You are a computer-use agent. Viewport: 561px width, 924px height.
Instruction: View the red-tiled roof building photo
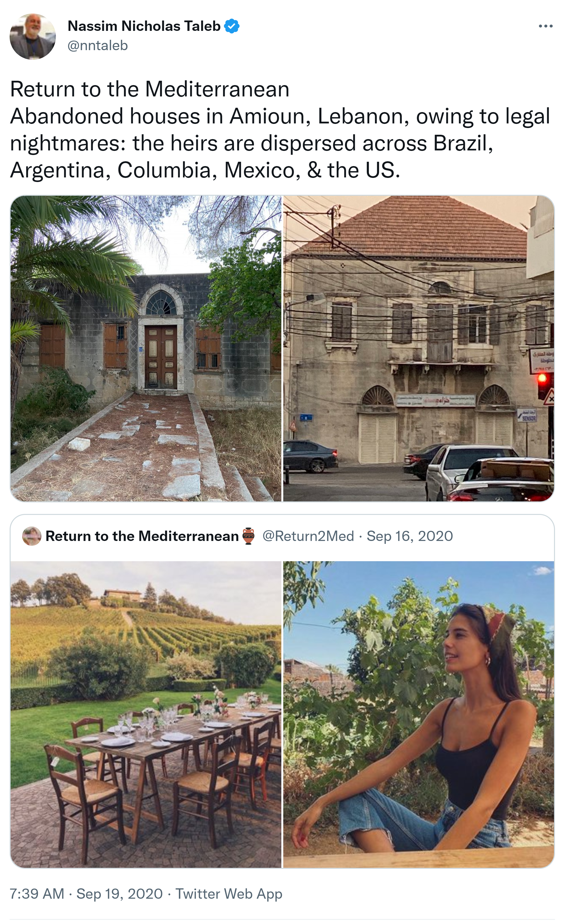click(419, 348)
